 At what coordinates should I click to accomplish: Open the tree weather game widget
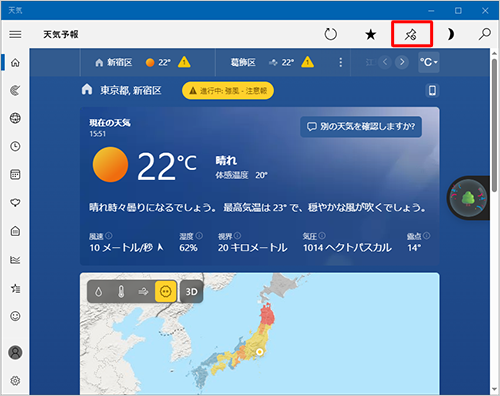coord(468,198)
